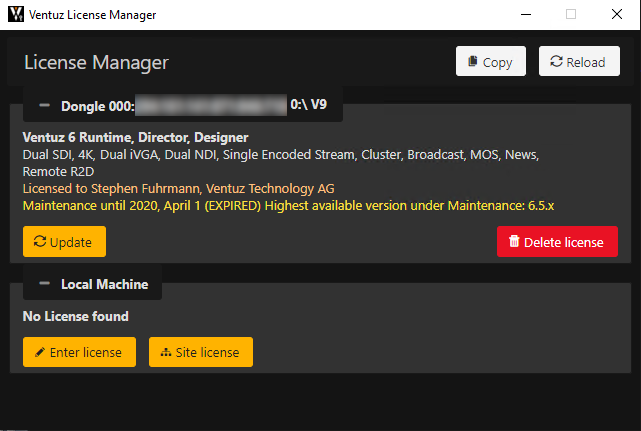
Task: Click the 'No License found' message
Action: (76, 317)
